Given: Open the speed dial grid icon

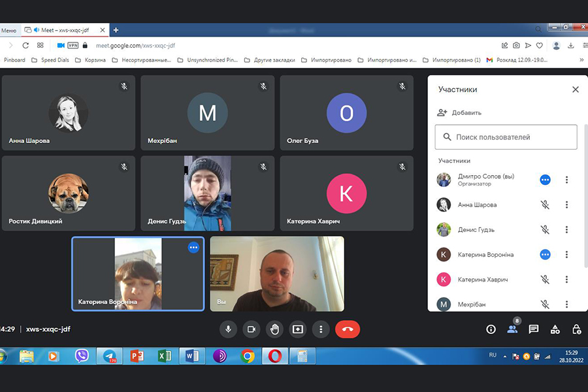Looking at the screenshot, I should coord(40,45).
